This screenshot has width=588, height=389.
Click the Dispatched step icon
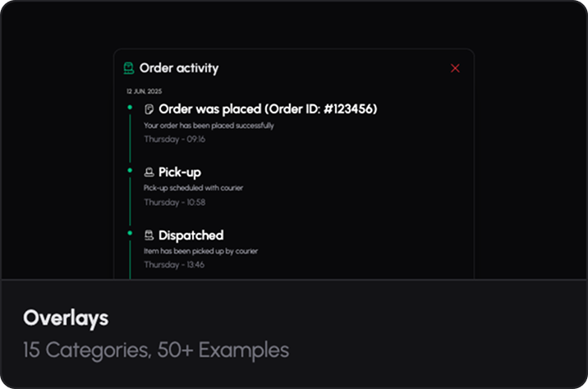point(149,236)
